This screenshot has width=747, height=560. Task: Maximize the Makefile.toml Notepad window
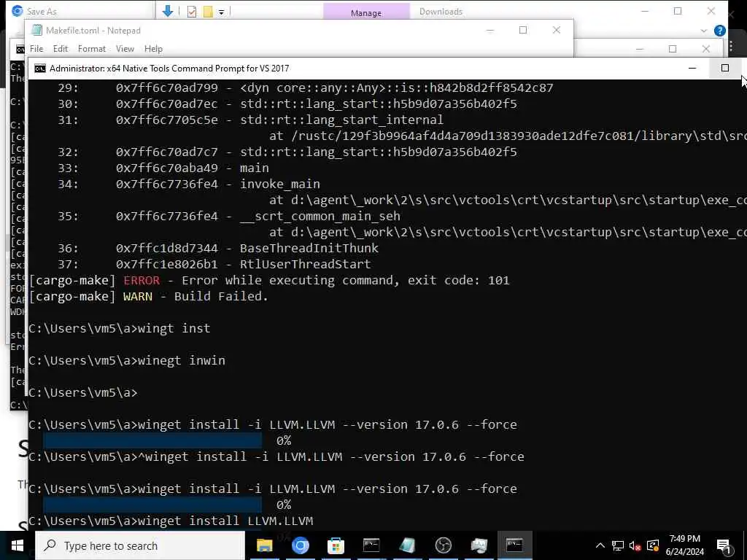523,30
